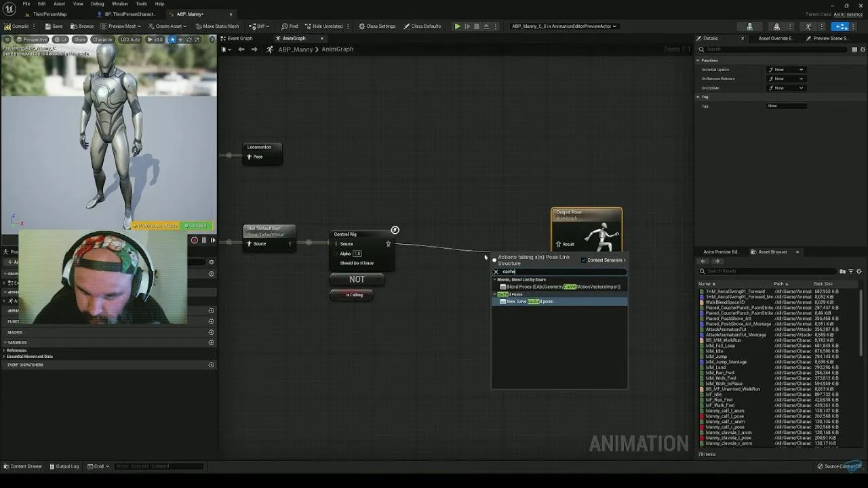Image resolution: width=868 pixels, height=488 pixels.
Task: Open the On Become Relevant function dropdown
Action: (x=786, y=79)
